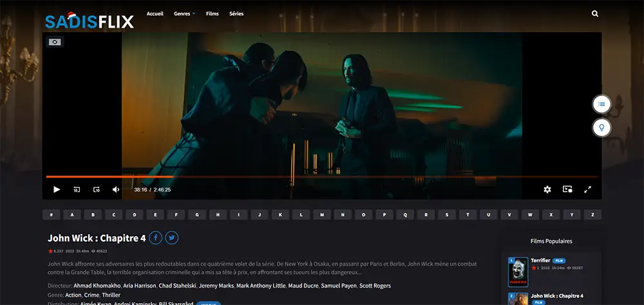Skip forward 10 seconds in player
Screen dimensions: 644x305
tap(96, 189)
